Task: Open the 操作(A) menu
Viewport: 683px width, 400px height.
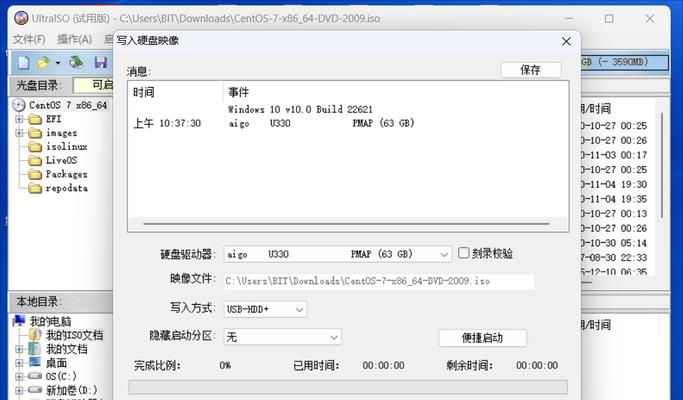Action: pos(74,40)
